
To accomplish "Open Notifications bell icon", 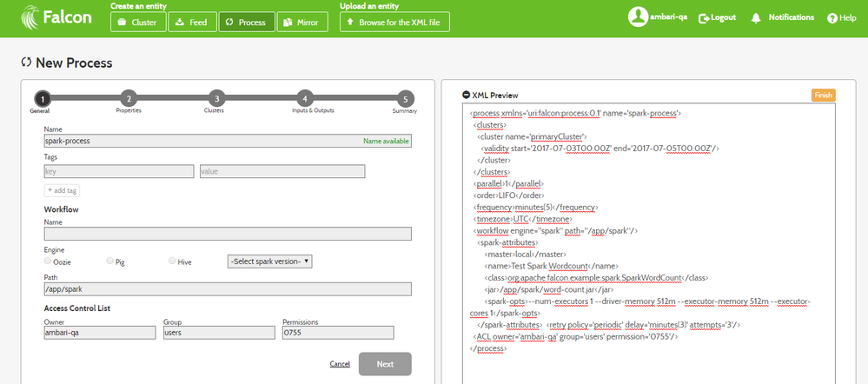I will point(756,17).
